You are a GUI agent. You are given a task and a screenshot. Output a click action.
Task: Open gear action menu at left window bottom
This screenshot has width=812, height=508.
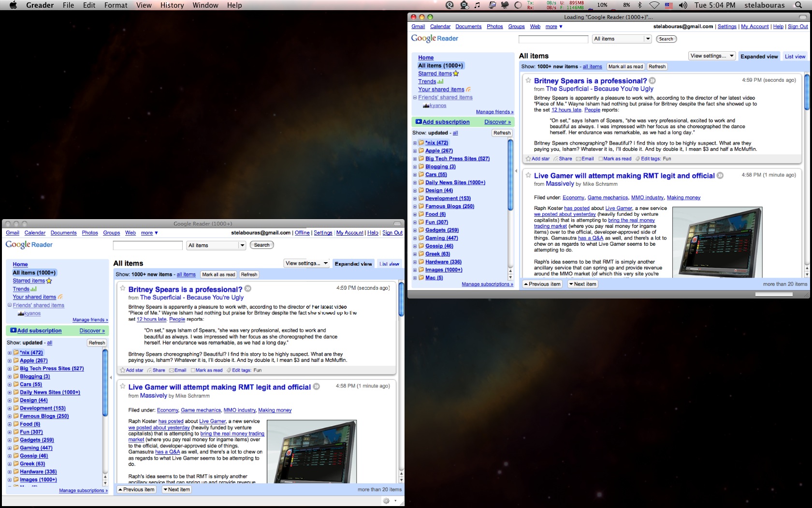(389, 501)
